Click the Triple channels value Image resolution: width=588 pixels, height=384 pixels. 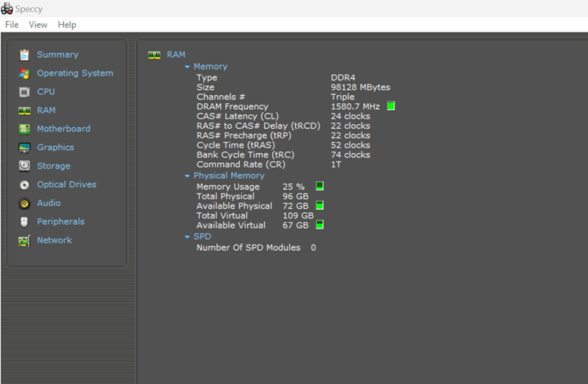342,97
